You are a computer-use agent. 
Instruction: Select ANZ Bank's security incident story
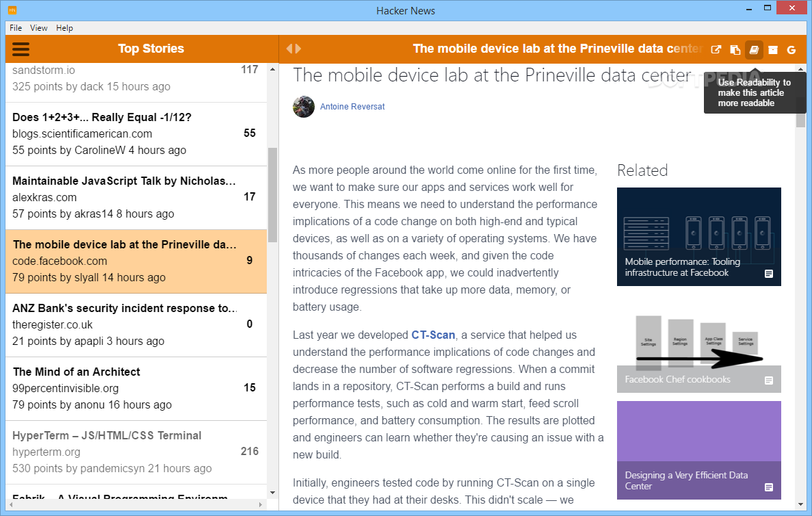click(136, 325)
